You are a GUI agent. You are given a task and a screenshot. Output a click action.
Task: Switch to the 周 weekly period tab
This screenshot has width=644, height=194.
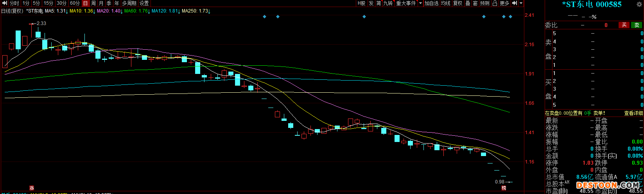[x=93, y=3]
